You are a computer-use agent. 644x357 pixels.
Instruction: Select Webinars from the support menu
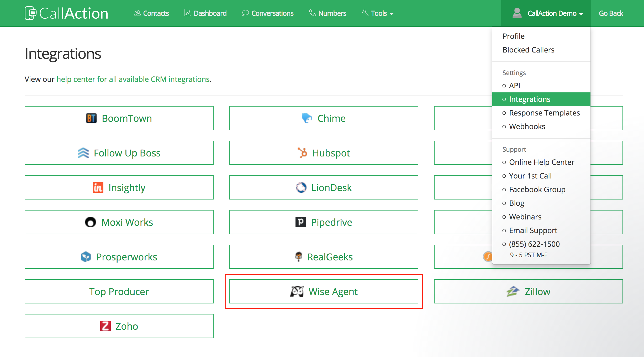[541, 217]
